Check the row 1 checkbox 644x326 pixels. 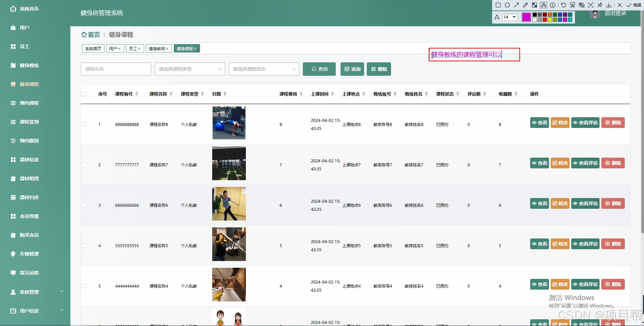[84, 124]
